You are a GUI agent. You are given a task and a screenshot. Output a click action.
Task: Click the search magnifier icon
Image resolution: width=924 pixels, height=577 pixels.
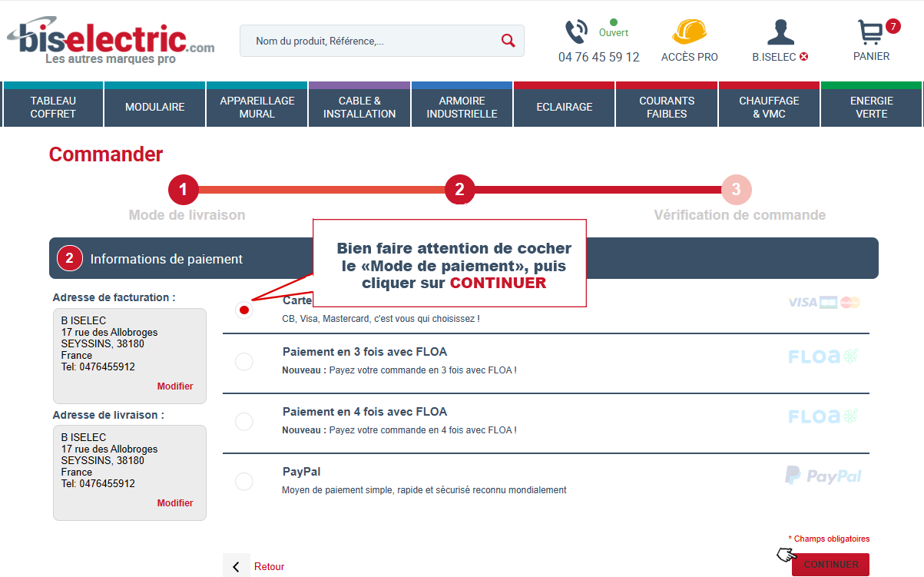tap(508, 41)
